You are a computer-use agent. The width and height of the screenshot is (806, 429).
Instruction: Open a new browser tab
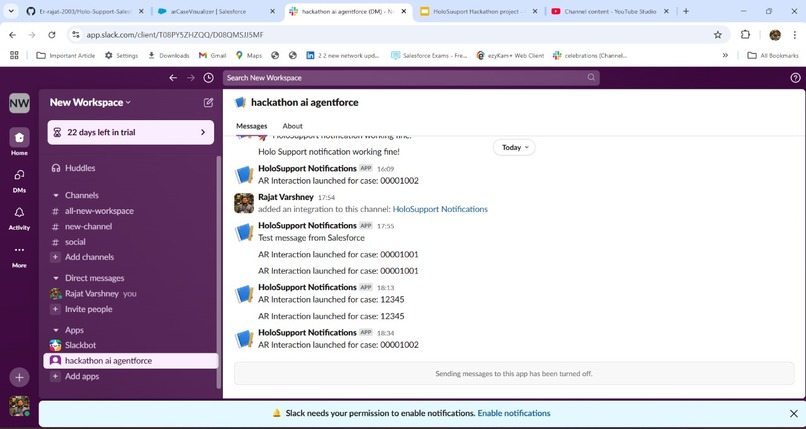tap(686, 11)
